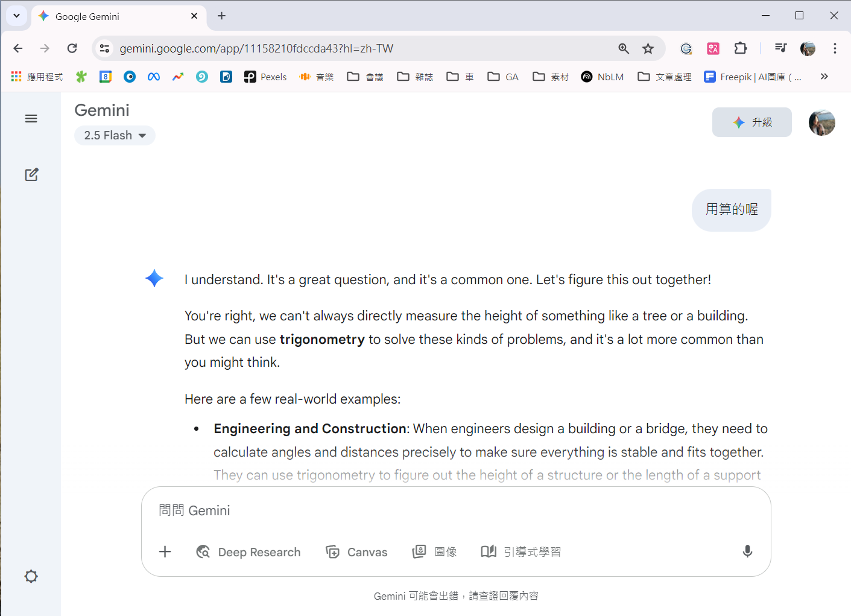Click the 問問 Gemini prompt input field
The width and height of the screenshot is (851, 616).
coord(455,511)
